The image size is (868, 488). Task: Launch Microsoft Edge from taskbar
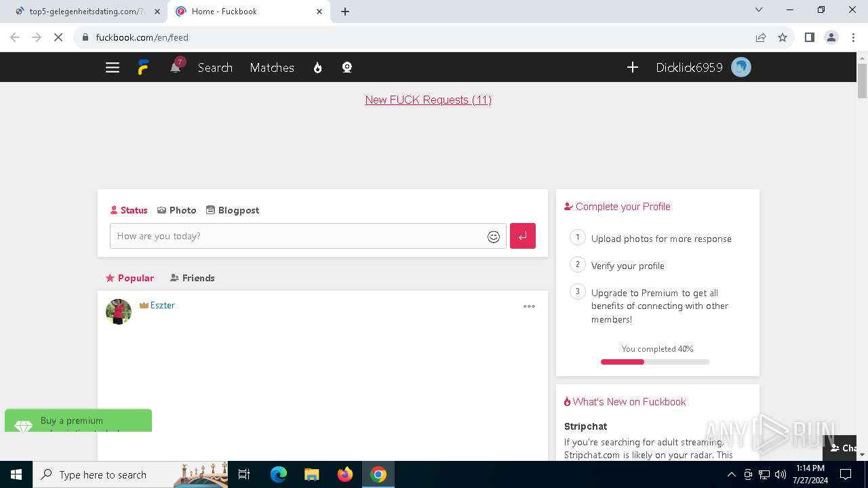(279, 474)
